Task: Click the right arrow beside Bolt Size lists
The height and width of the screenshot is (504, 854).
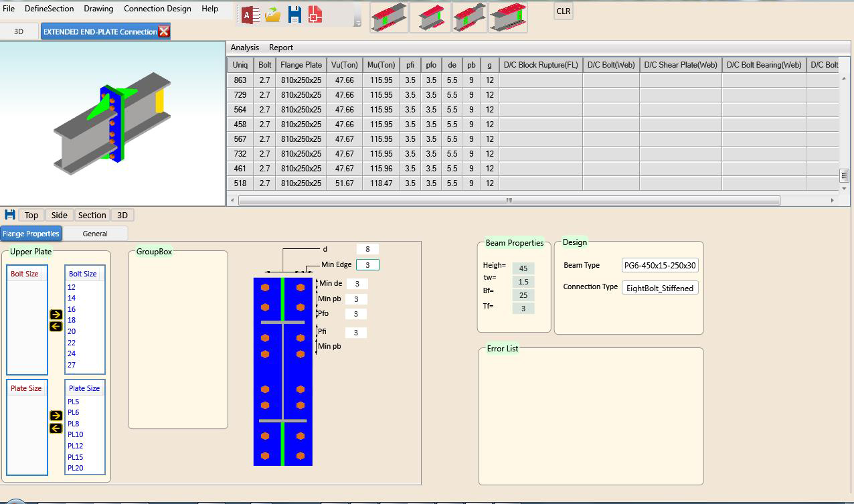Action: point(56,315)
